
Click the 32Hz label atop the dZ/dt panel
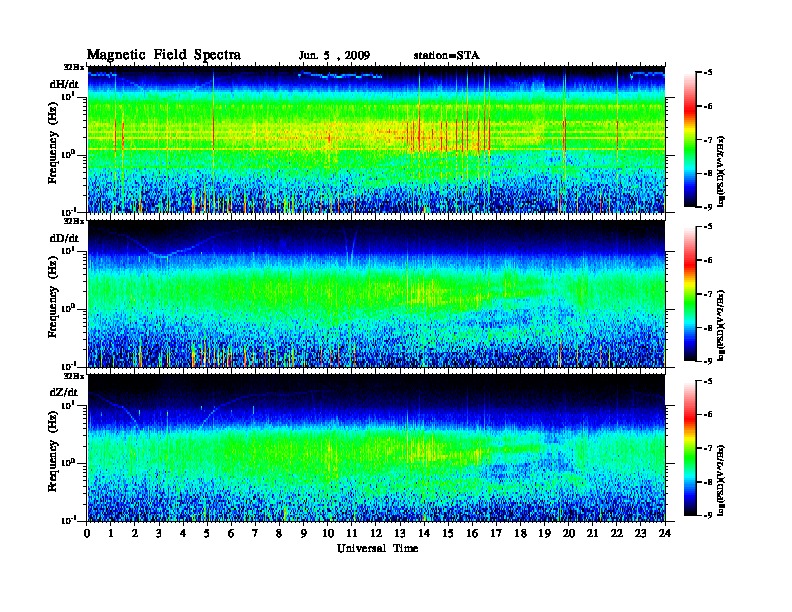click(74, 376)
